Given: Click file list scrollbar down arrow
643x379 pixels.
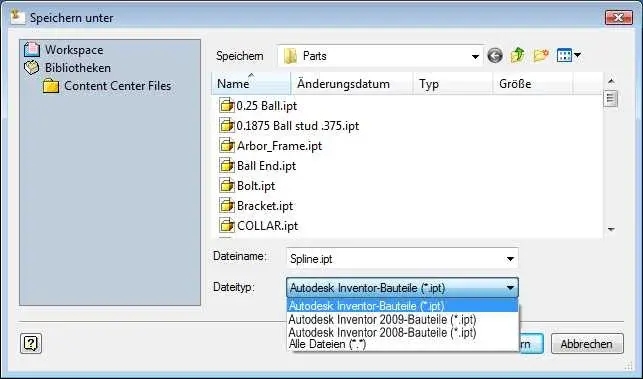Looking at the screenshot, I should [611, 229].
